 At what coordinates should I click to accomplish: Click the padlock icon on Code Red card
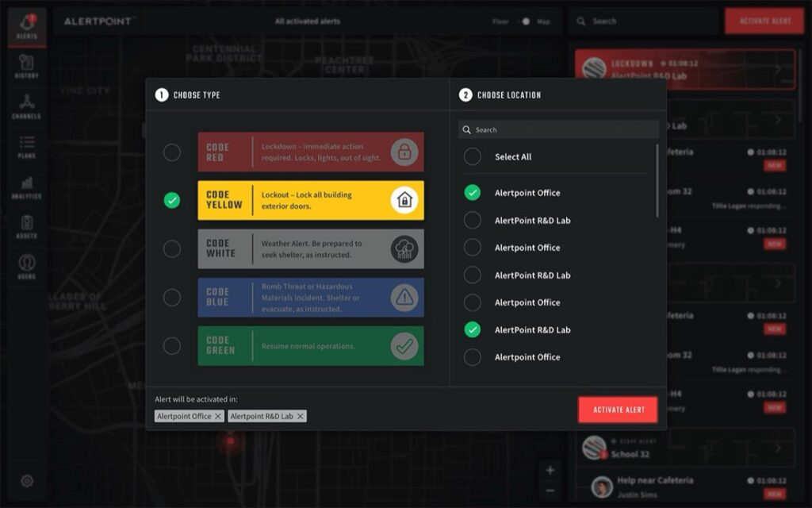click(x=404, y=152)
